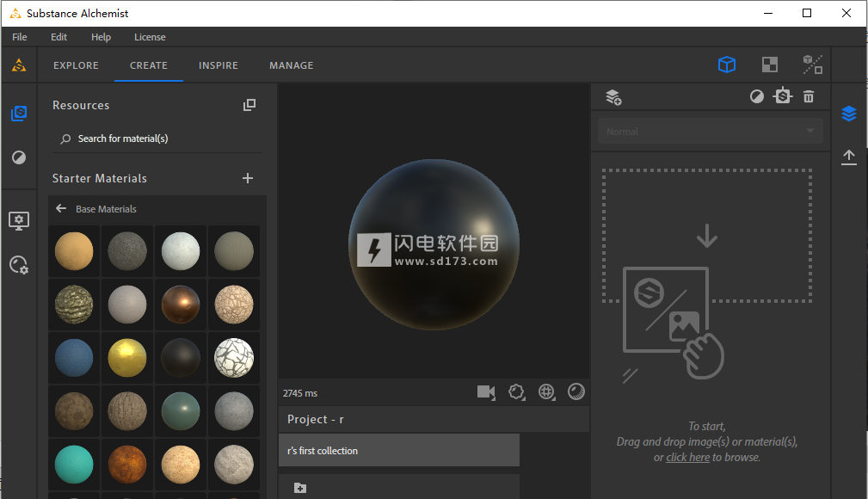Switch to the EXPLORE tab
Viewport: 868px width, 499px height.
click(76, 65)
